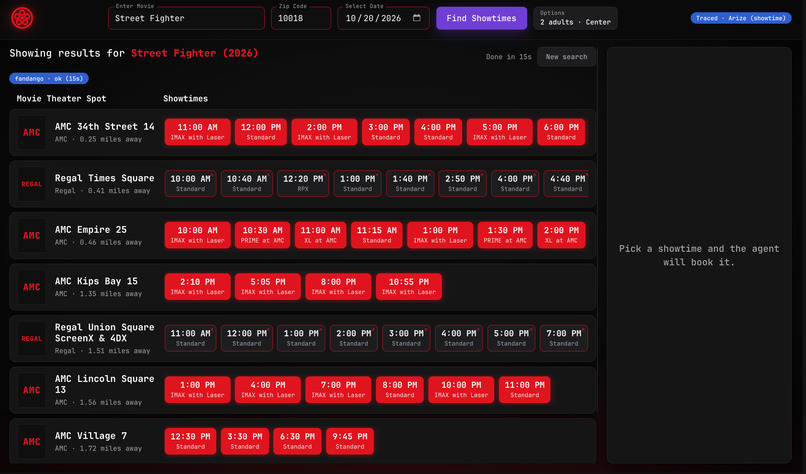Click the Showtimes column header

click(186, 98)
